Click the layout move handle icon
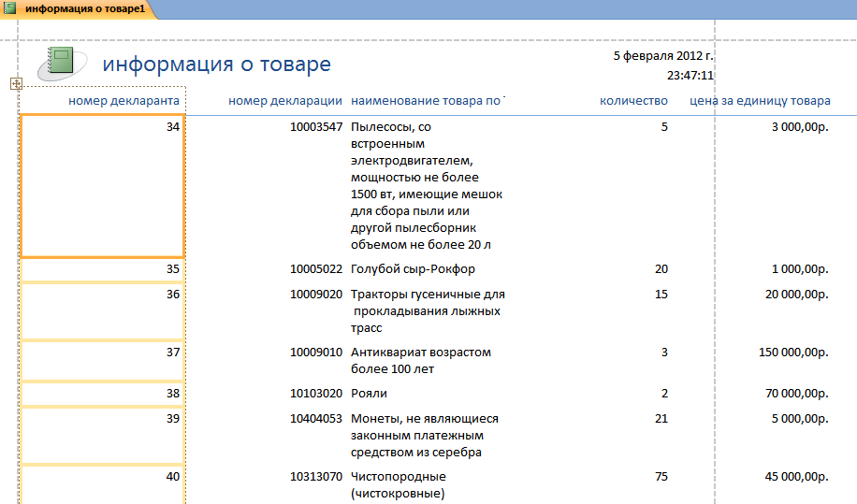Screen dimensions: 857x504 17,83
